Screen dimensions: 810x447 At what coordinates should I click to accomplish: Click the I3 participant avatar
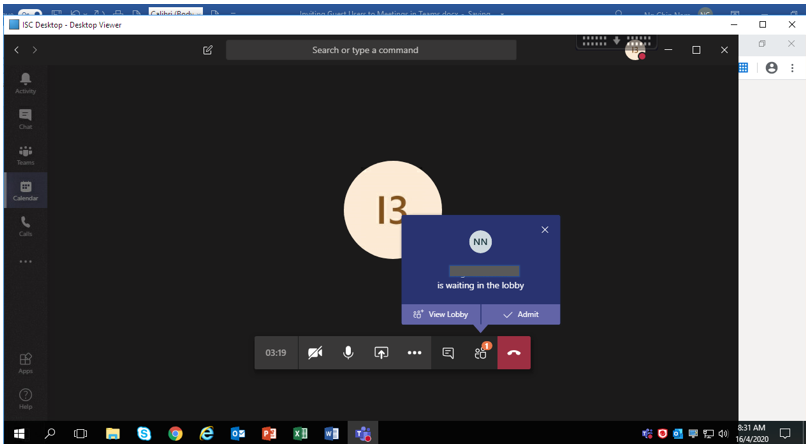tap(393, 209)
